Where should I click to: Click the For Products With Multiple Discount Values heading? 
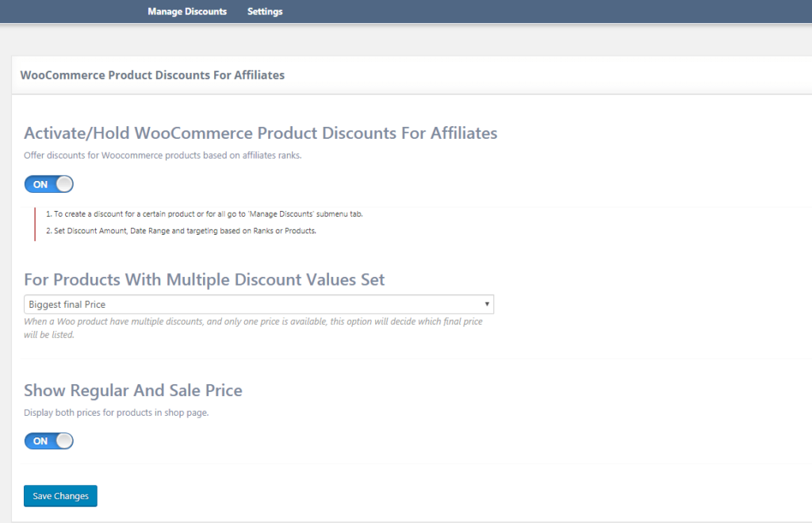(204, 279)
